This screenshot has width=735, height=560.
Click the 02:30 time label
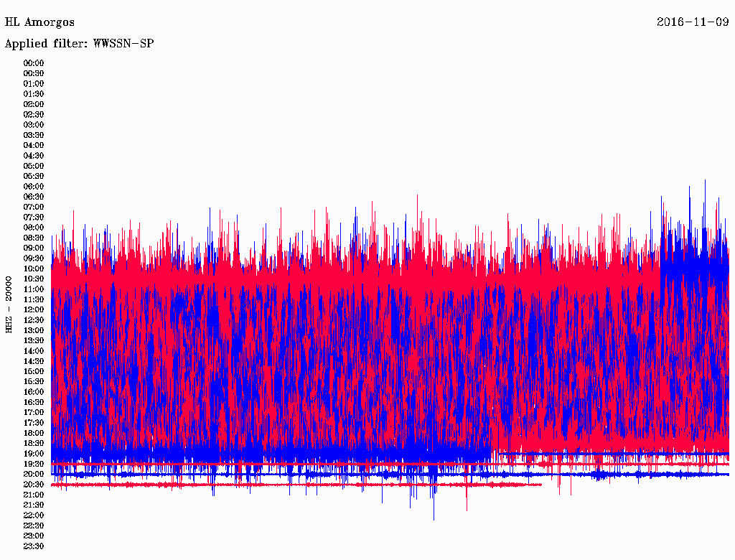(34, 115)
